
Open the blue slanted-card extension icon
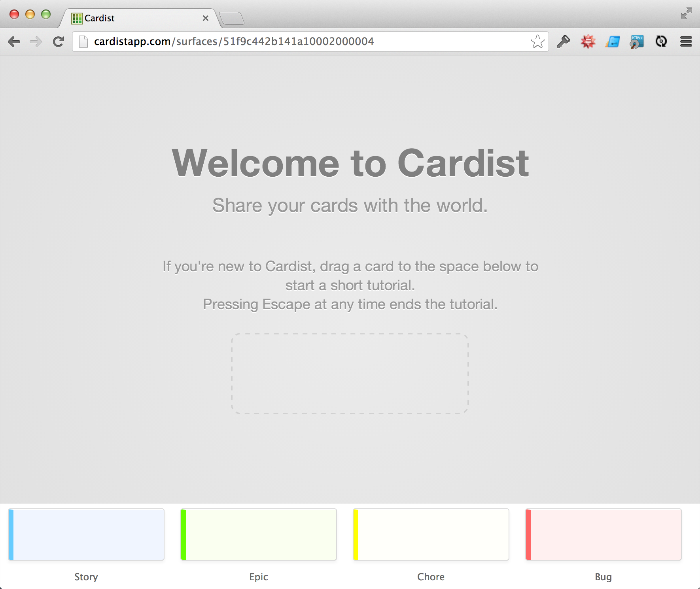coord(613,42)
